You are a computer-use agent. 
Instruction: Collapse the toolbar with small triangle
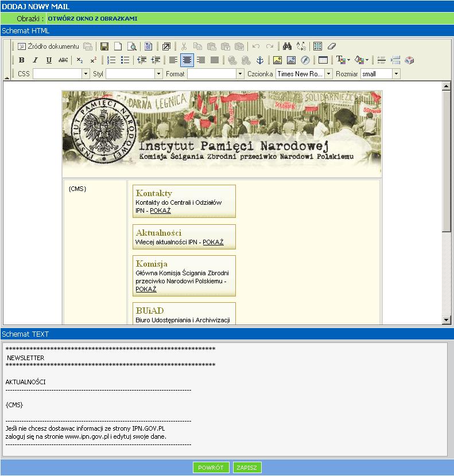[7, 78]
